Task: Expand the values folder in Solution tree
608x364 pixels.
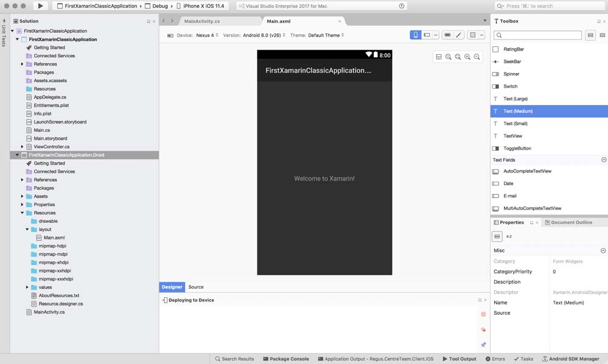Action: point(27,287)
